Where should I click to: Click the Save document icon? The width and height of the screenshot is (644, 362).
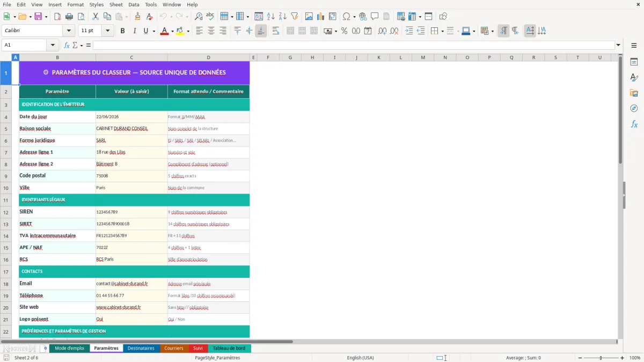coord(38,17)
